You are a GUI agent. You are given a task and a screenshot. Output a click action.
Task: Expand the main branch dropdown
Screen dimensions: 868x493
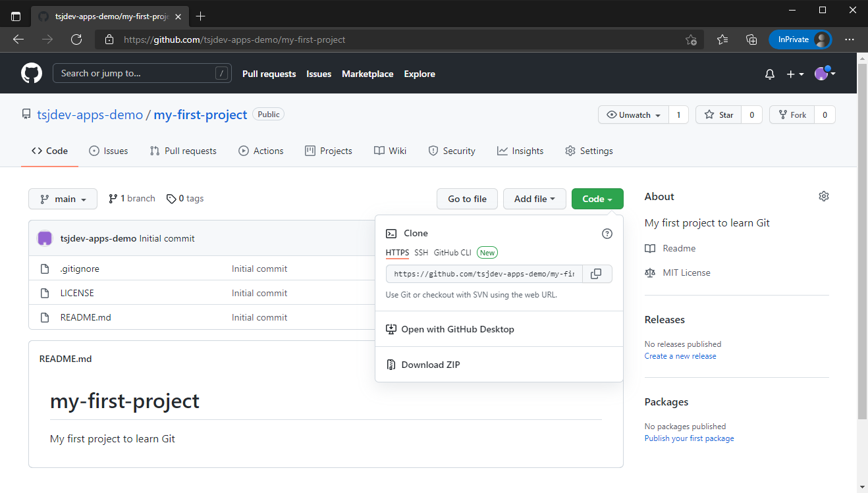coord(63,199)
